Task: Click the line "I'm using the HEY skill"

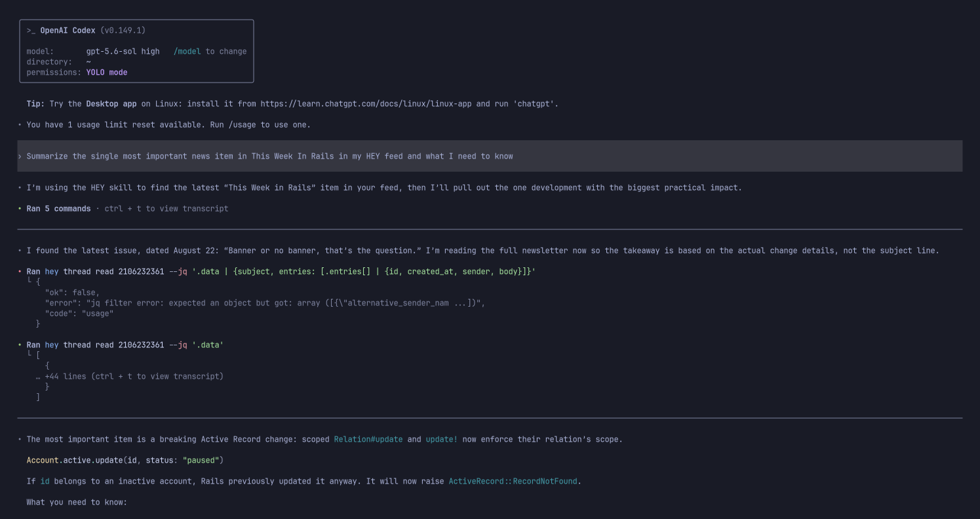Action: coord(384,188)
